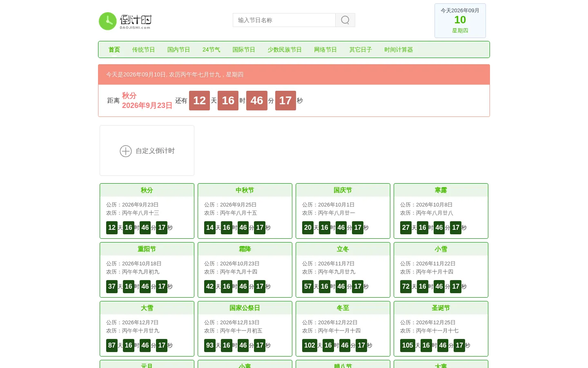Open the 24节气 tab
The height and width of the screenshot is (368, 588).
tap(211, 49)
